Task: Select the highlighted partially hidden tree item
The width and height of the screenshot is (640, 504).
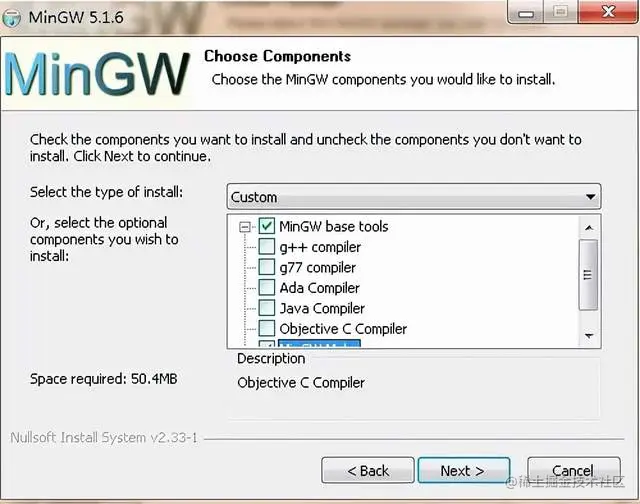Action: point(319,343)
